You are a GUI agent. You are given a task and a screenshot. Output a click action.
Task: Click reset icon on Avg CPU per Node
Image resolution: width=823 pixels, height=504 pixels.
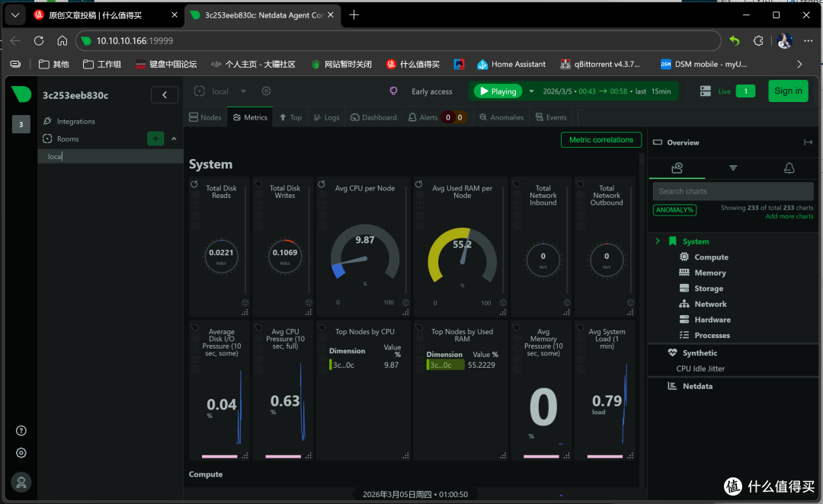tap(322, 184)
